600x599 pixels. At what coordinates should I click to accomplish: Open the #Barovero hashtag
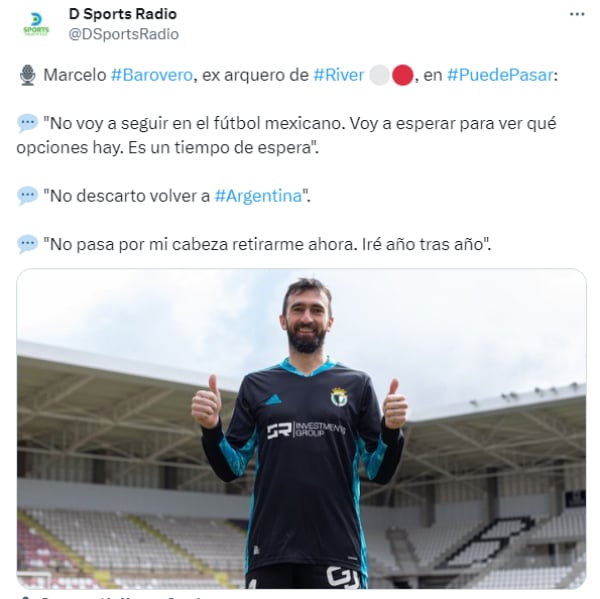pos(152,75)
